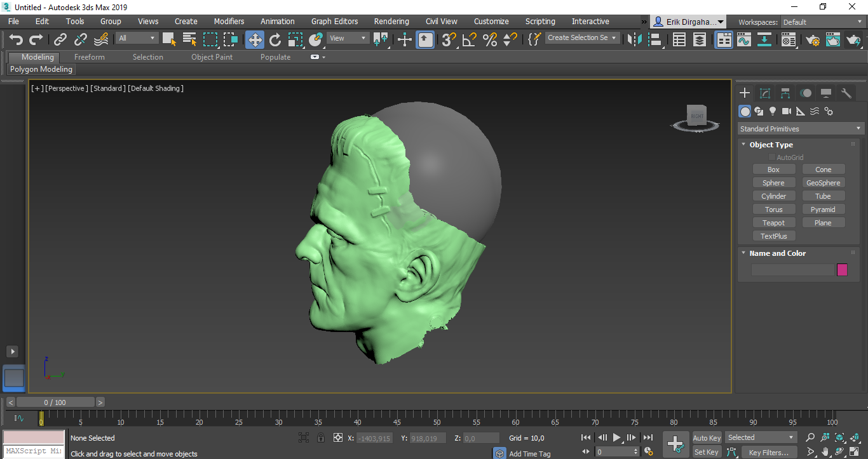
Task: Collapse the Object Type rollout
Action: click(771, 145)
